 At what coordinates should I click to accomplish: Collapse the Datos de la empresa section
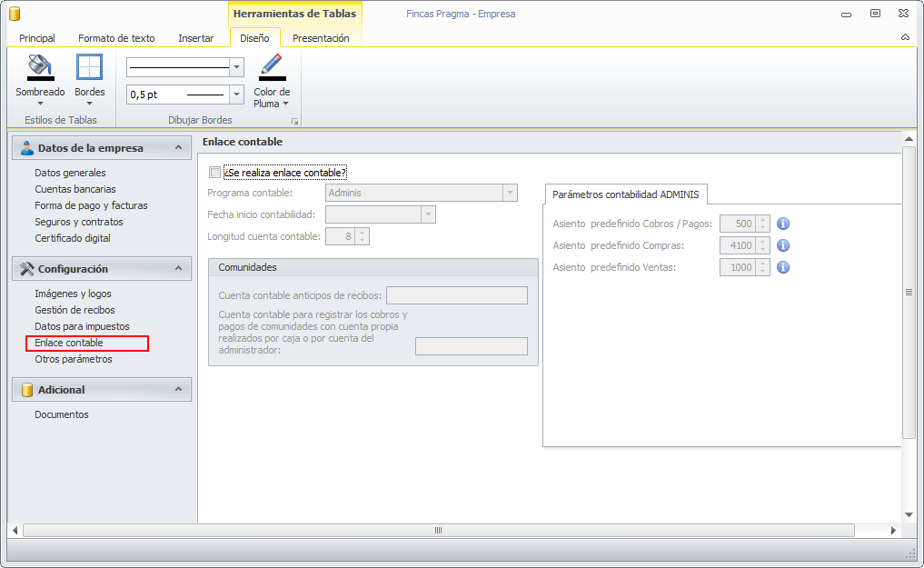coord(178,148)
